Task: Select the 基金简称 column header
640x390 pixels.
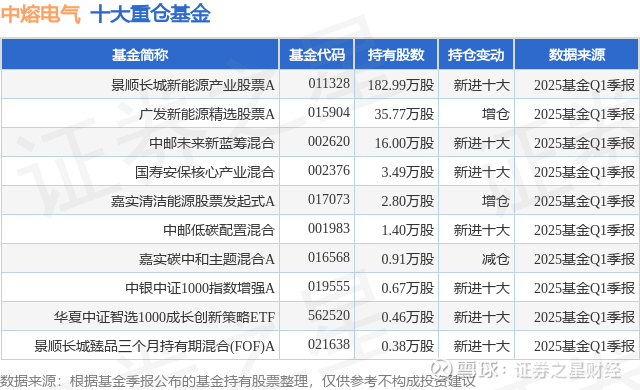Action: pyautogui.click(x=140, y=55)
